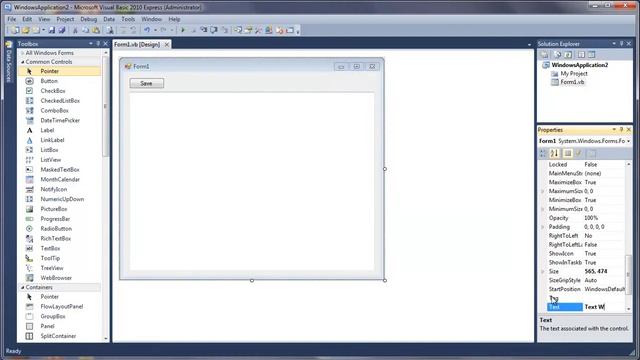Screen dimensions: 640x360
Task: Expand the All Windows Forms group
Action: (22, 53)
